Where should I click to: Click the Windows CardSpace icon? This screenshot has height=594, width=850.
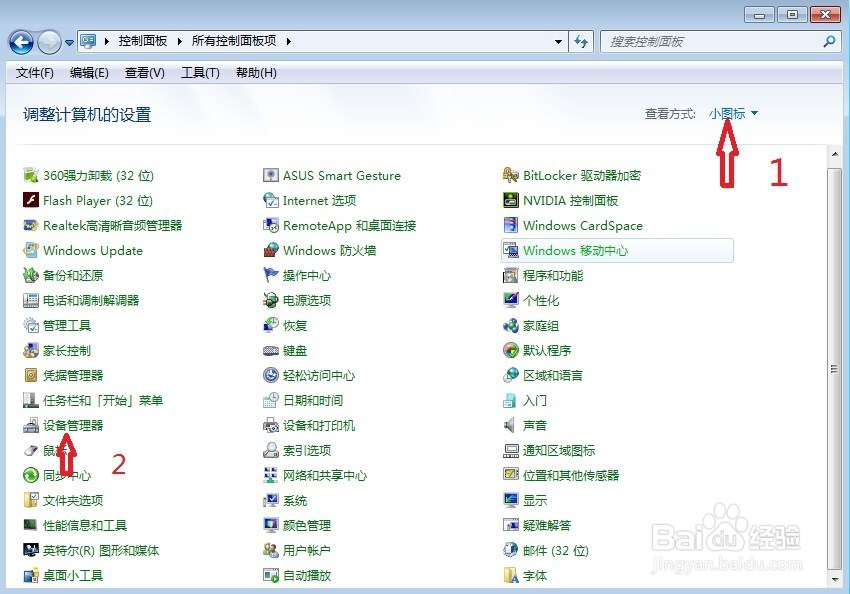(x=511, y=225)
